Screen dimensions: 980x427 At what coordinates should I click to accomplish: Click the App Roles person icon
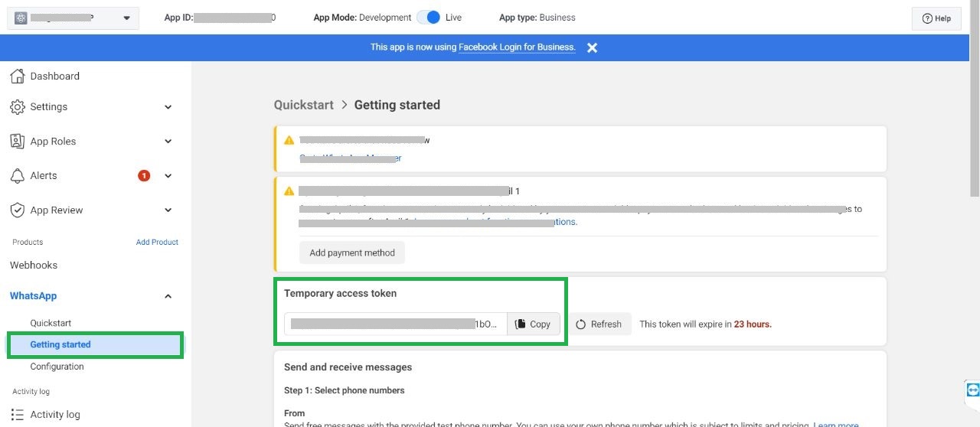click(x=18, y=142)
